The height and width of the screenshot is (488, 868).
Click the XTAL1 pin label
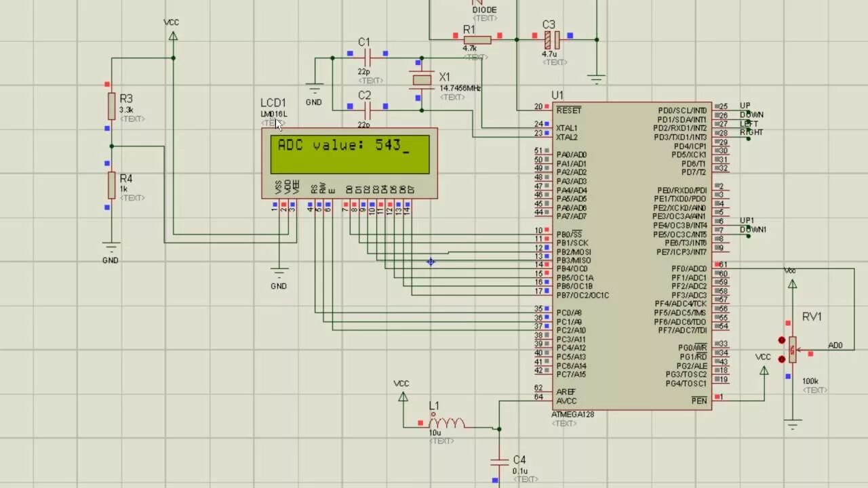coord(567,128)
